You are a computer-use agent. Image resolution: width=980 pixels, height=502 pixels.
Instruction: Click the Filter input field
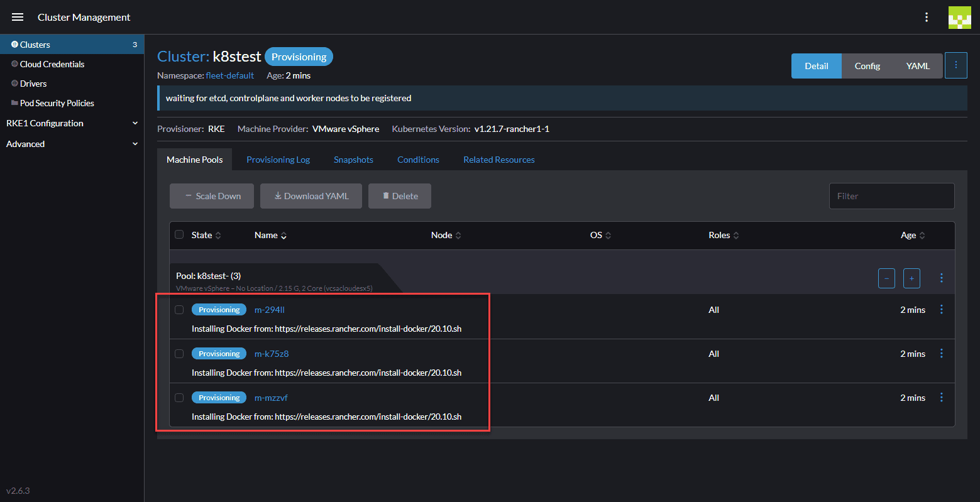click(x=891, y=196)
